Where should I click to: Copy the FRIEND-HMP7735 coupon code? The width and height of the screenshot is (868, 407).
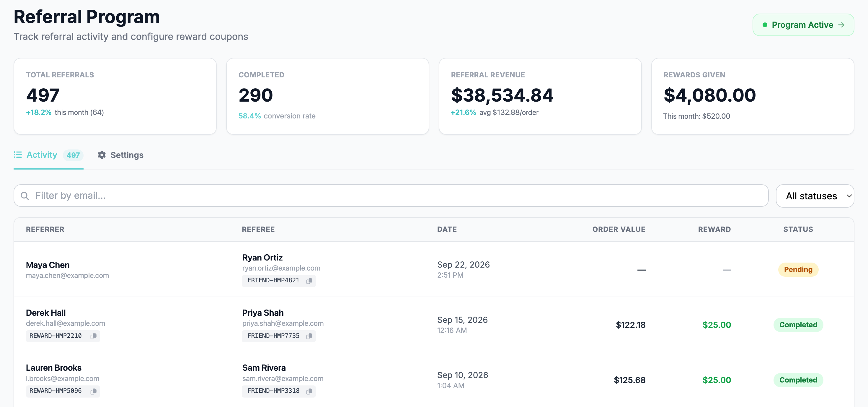point(309,336)
